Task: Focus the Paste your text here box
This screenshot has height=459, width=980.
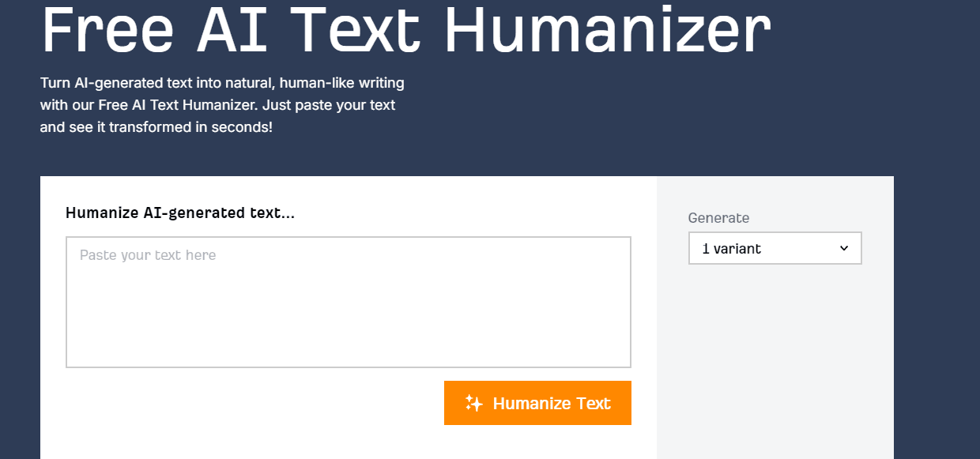Action: [x=349, y=302]
